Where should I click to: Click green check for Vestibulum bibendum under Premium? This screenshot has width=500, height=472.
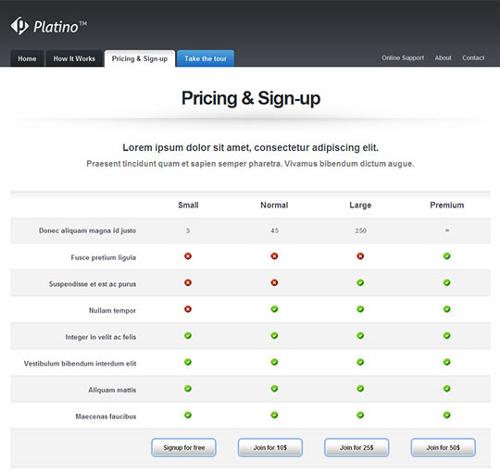tap(447, 362)
